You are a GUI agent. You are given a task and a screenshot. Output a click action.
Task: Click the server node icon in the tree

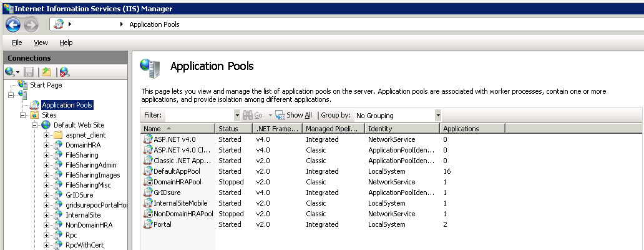click(22, 95)
